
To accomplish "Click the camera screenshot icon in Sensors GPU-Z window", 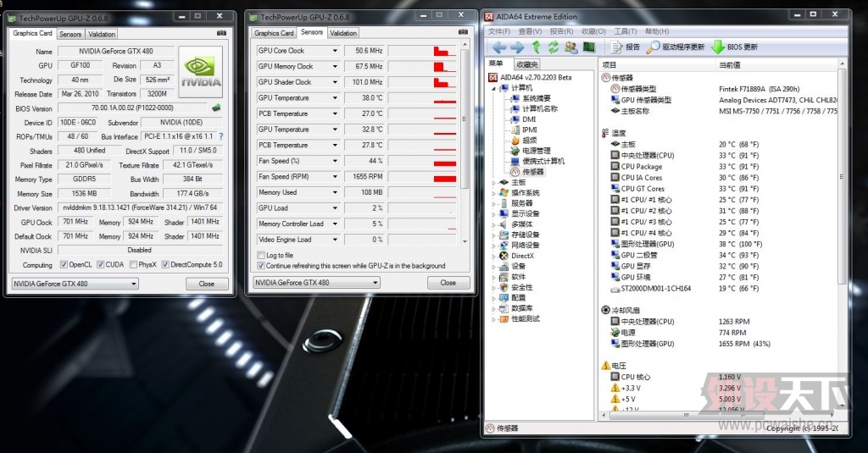I will [x=463, y=32].
